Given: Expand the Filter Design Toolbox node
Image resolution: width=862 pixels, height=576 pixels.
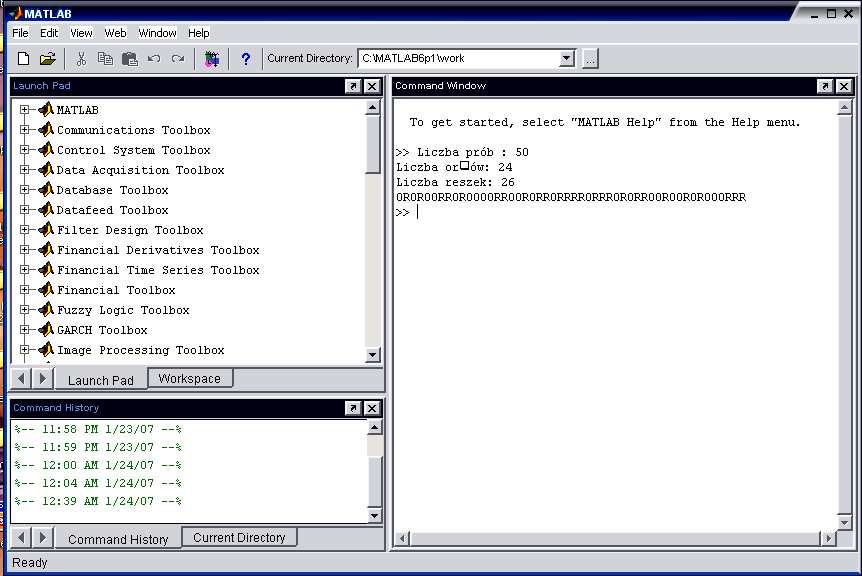Looking at the screenshot, I should (x=24, y=229).
